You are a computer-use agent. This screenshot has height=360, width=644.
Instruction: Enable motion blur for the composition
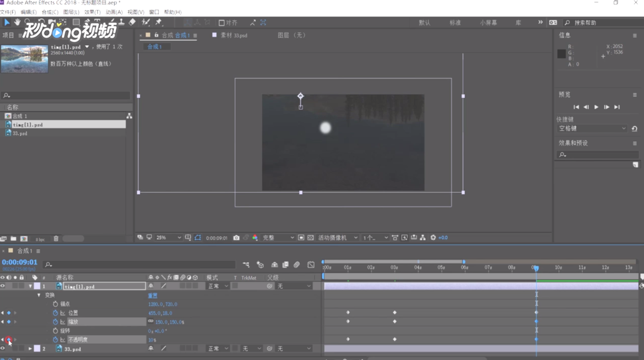297,265
